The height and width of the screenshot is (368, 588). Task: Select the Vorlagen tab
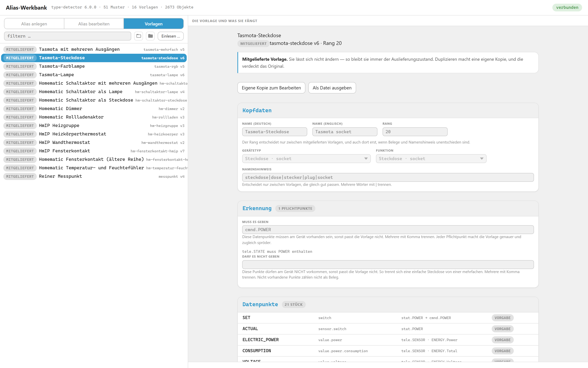(x=154, y=24)
